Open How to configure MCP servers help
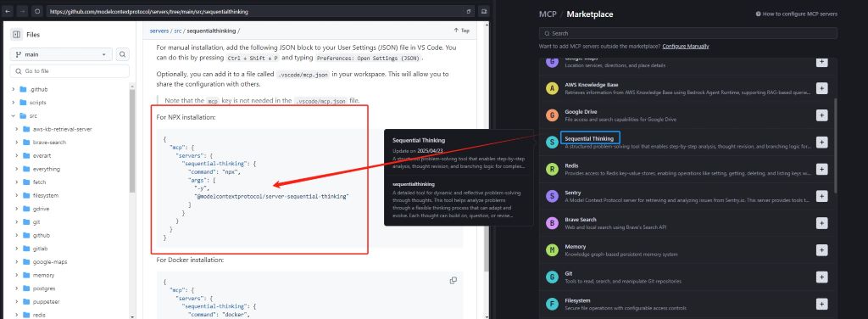 coord(797,14)
